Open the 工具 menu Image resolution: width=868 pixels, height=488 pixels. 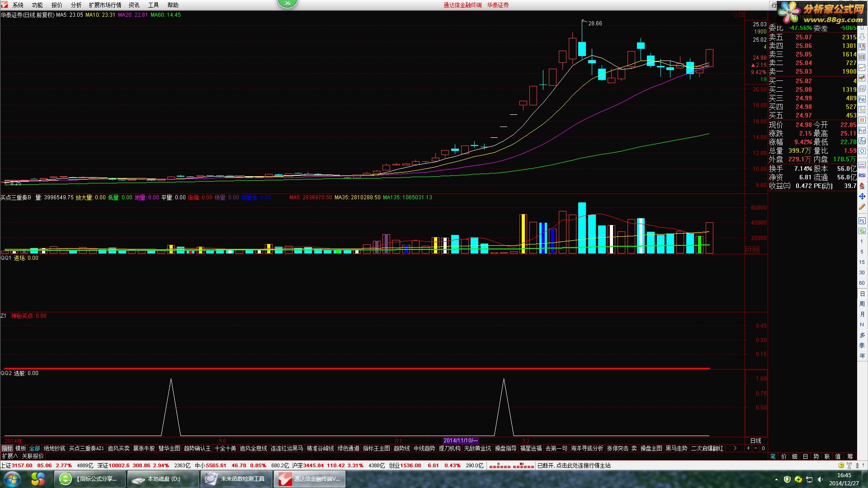[x=153, y=5]
